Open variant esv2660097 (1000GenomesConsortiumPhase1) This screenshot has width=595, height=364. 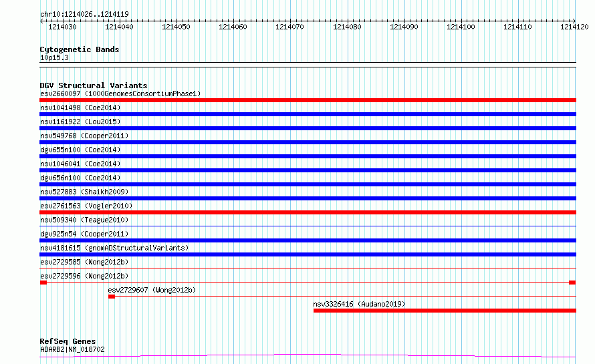[120, 94]
